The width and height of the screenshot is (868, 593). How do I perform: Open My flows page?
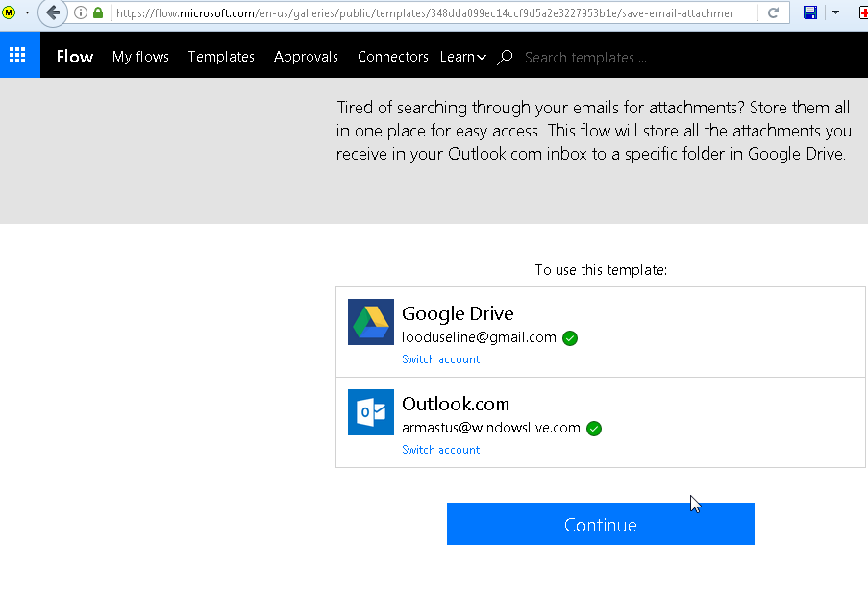[140, 57]
